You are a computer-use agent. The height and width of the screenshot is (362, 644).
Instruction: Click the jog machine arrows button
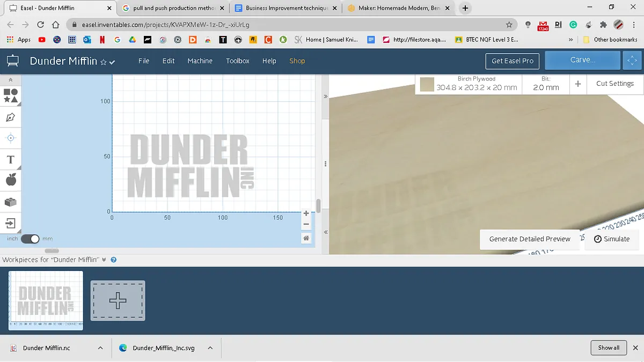632,60
